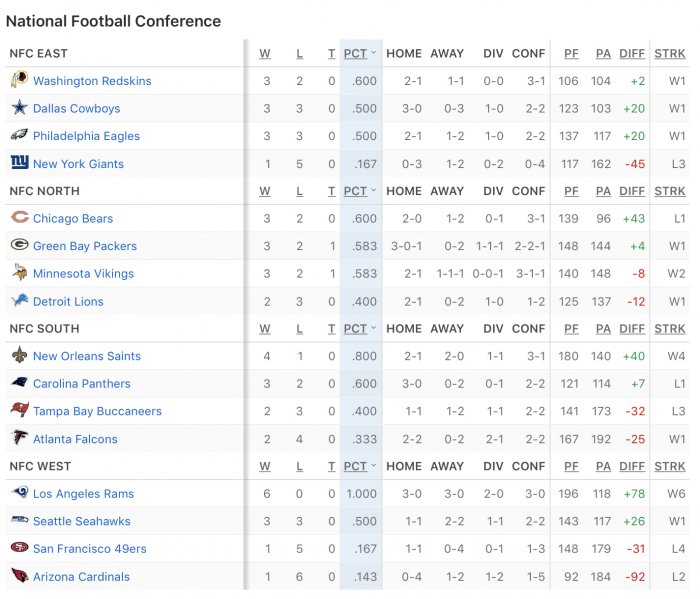Click the New York Giants logo
The width and height of the screenshot is (700, 599).
coord(20,162)
